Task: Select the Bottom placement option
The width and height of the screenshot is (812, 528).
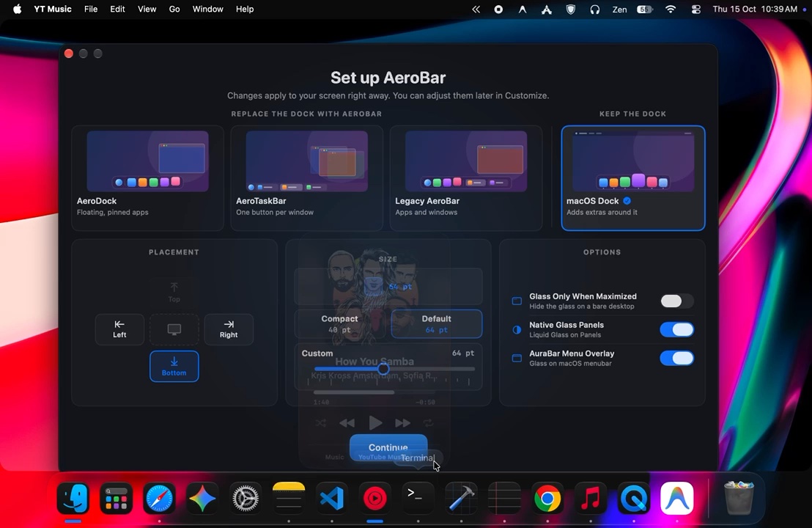Action: (x=174, y=367)
